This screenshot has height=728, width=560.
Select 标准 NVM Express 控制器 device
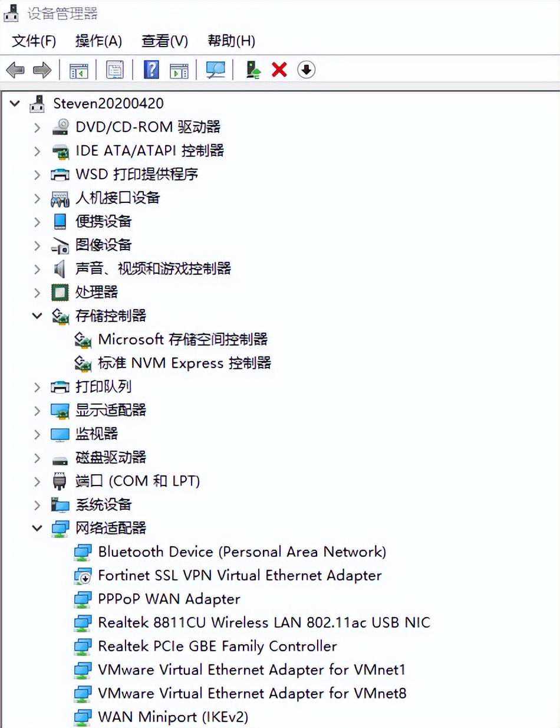coord(184,363)
